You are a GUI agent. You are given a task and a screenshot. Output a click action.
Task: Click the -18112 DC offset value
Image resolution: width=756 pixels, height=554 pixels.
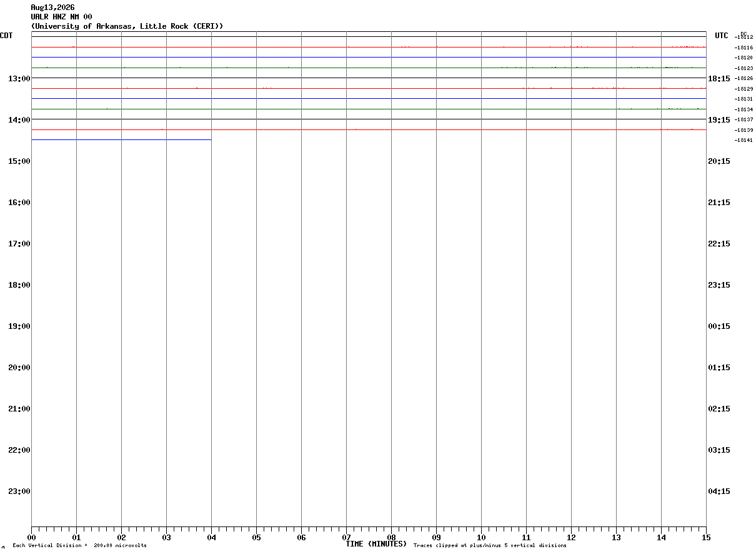click(744, 37)
